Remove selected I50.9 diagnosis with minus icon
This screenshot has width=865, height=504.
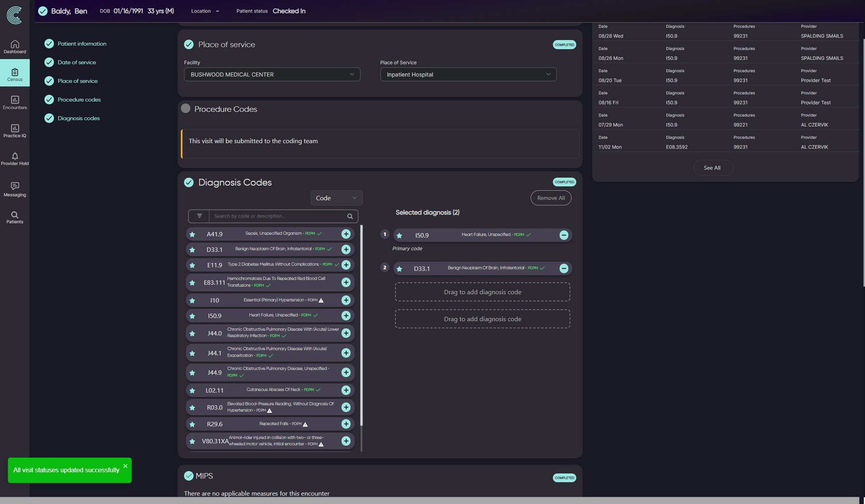point(564,235)
